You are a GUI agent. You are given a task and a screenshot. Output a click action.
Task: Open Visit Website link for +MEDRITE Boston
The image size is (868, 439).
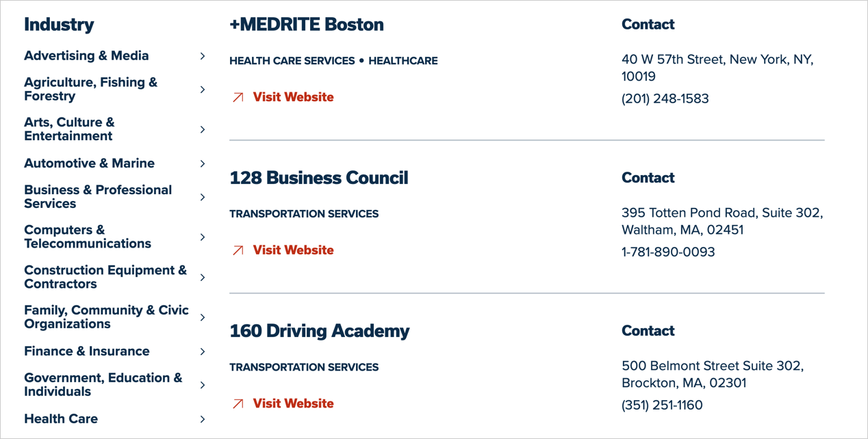(x=294, y=97)
